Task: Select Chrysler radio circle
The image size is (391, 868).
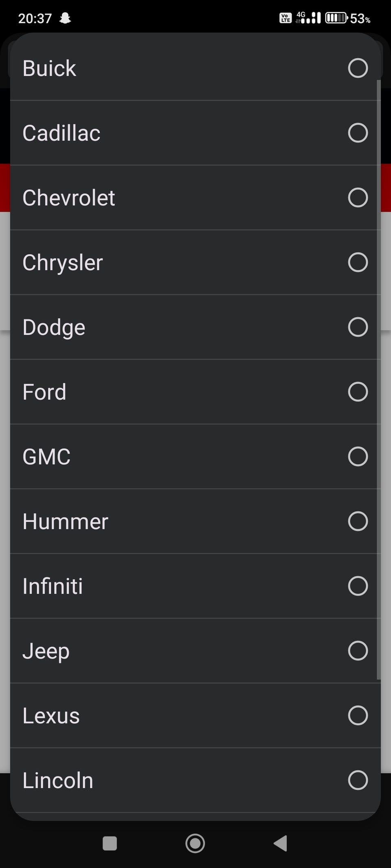Action: [x=358, y=262]
